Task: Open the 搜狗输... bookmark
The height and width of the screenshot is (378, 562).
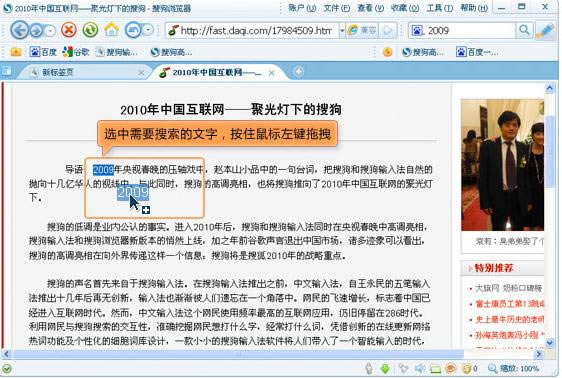Action: click(x=116, y=52)
